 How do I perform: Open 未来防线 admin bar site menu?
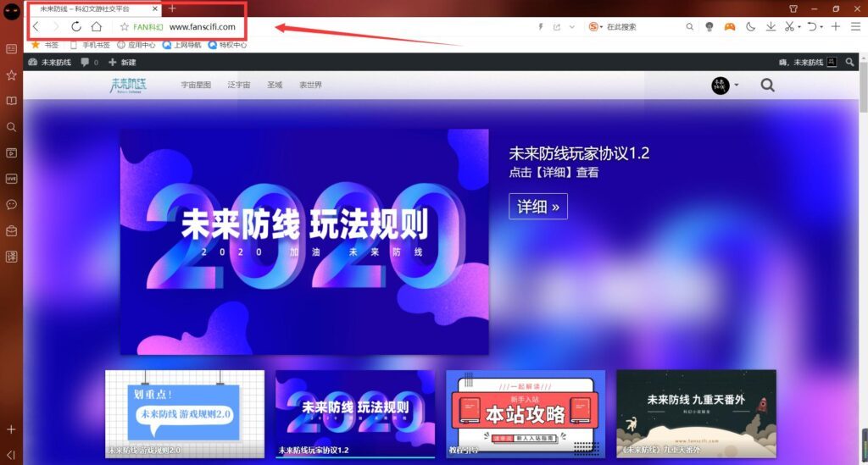(x=50, y=63)
